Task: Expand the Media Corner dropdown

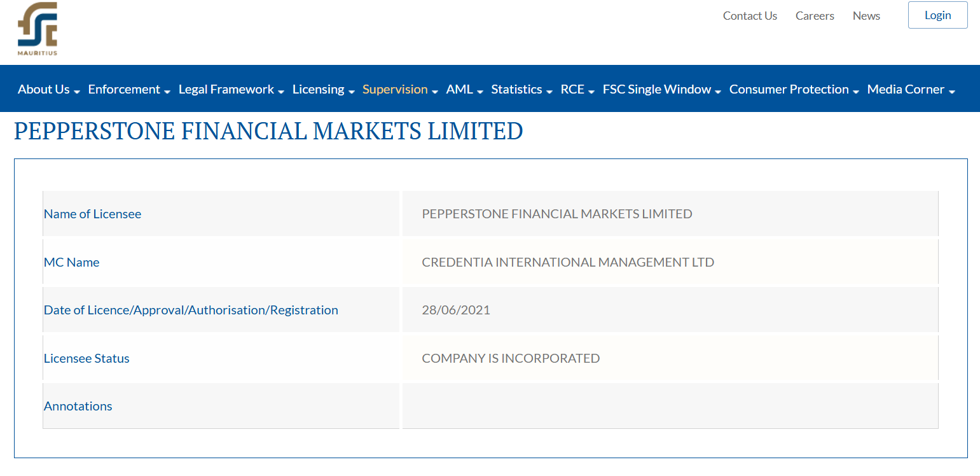Action: click(911, 90)
